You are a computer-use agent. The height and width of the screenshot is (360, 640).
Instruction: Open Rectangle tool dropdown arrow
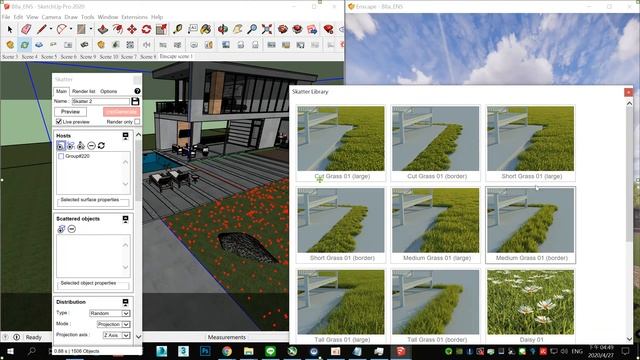pos(91,29)
